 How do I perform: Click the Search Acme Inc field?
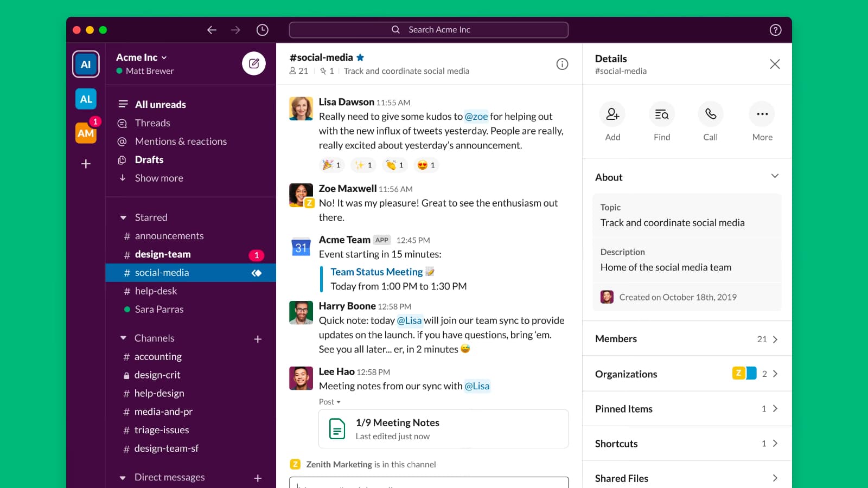[429, 30]
